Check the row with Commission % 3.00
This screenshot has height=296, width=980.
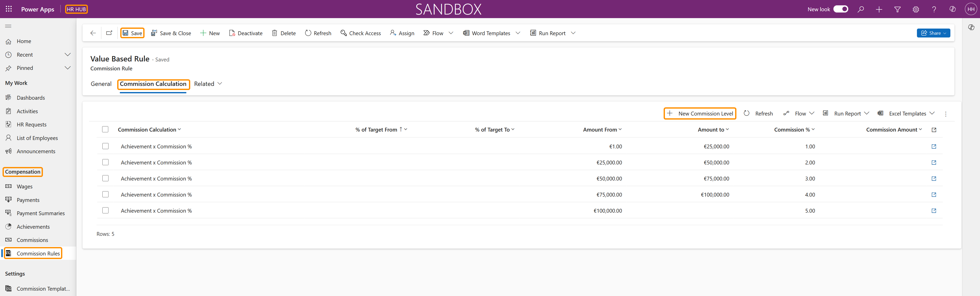click(105, 178)
